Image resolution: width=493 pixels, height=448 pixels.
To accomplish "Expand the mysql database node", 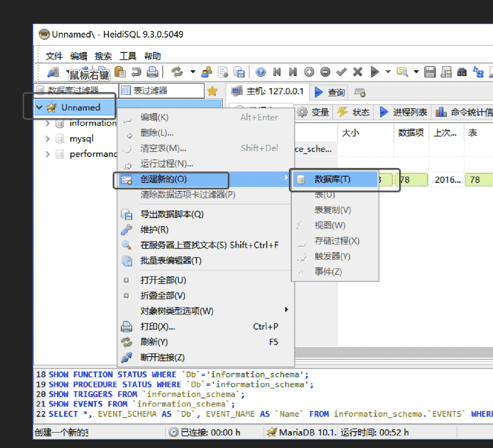I will click(48, 139).
